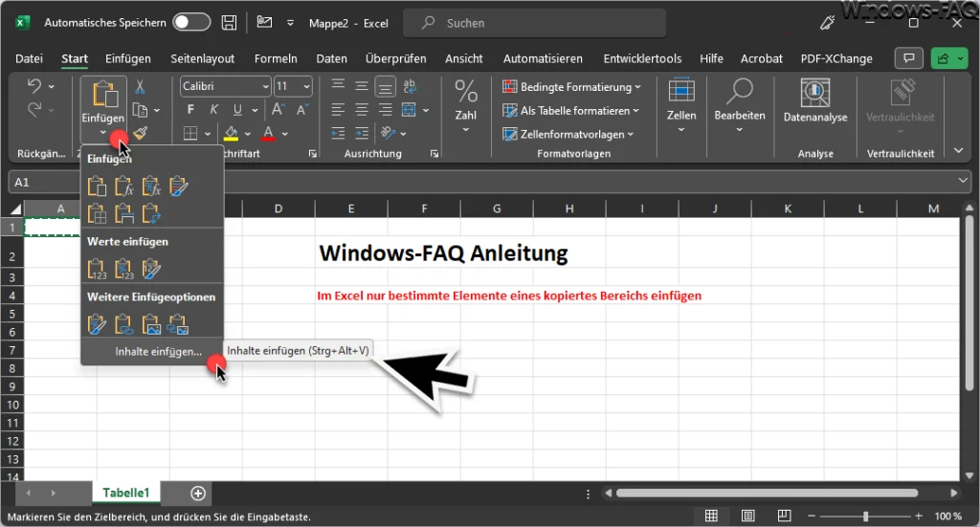The image size is (980, 527).
Task: Click the Copy icon in the ribbon
Action: (x=141, y=111)
